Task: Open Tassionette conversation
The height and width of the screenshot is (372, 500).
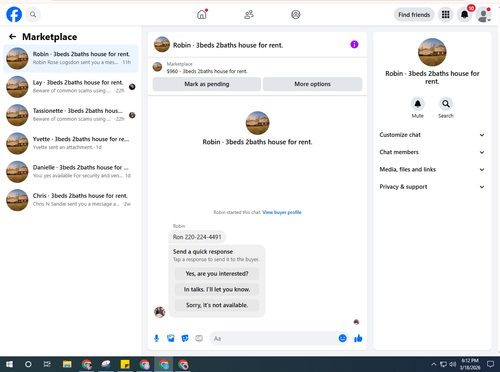Action: click(x=71, y=115)
